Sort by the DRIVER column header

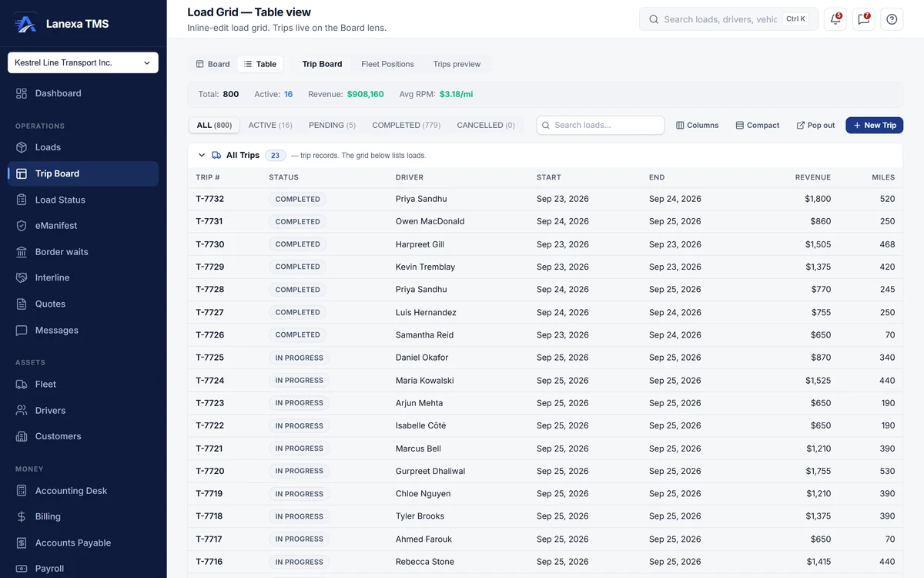point(410,177)
